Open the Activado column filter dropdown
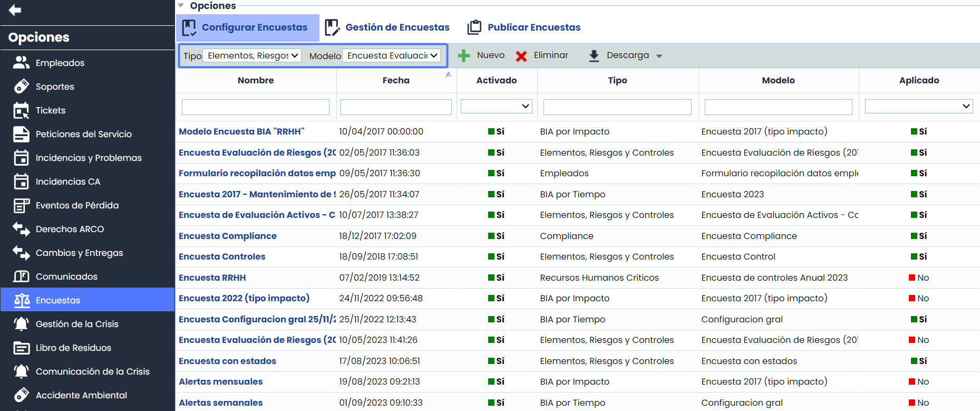This screenshot has height=411, width=980. click(496, 107)
